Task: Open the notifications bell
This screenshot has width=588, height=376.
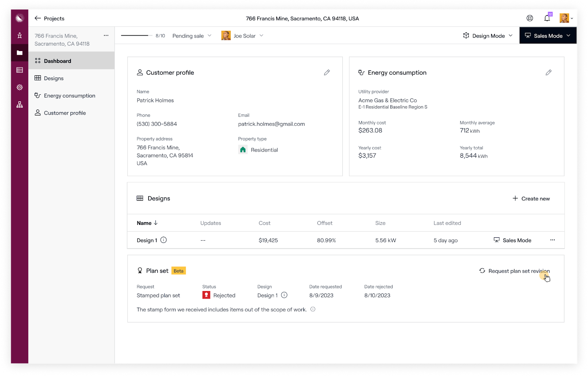Action: pyautogui.click(x=547, y=18)
